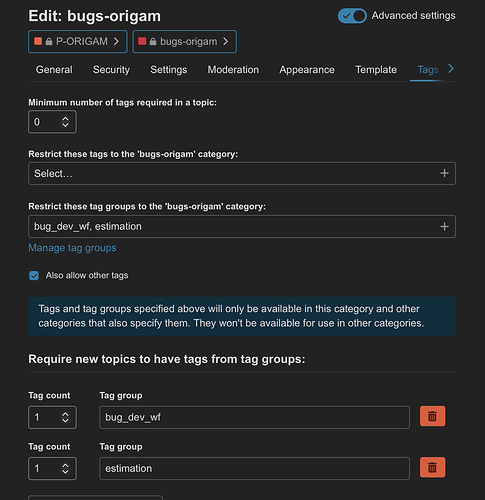Delete the estimation required tag group row
This screenshot has width=485, height=500.
pyautogui.click(x=432, y=467)
